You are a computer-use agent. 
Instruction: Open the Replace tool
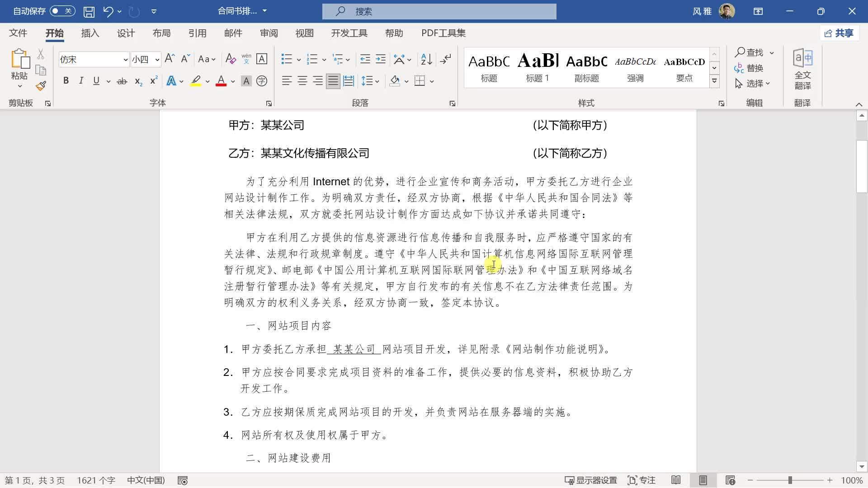coord(752,68)
